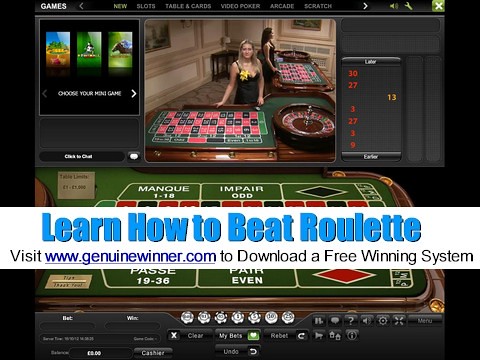
Task: Show Later results in history panel
Action: pos(371,62)
